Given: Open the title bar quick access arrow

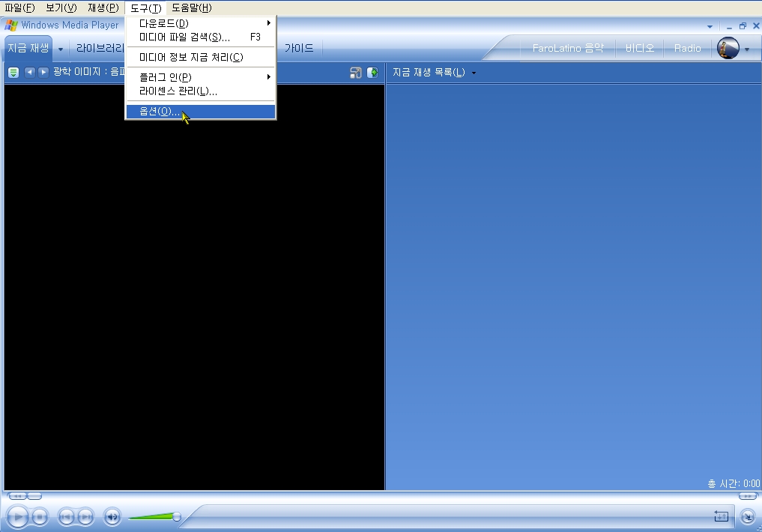Looking at the screenshot, I should [x=710, y=26].
